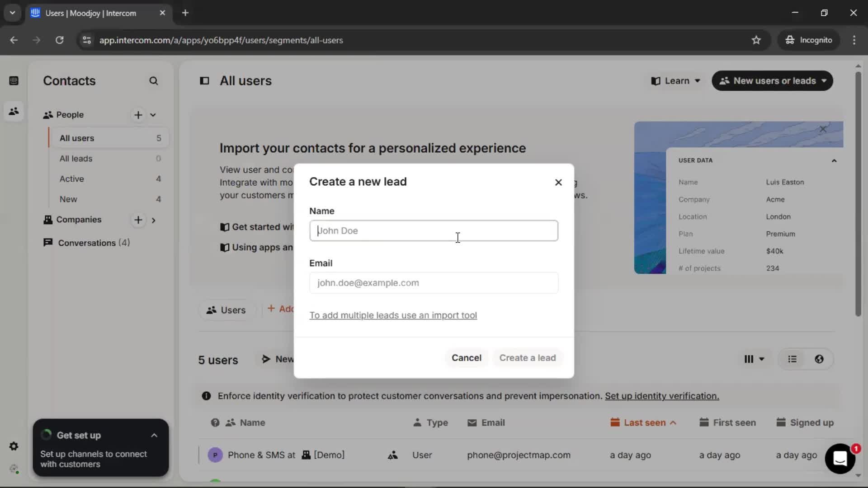Screen dimensions: 868x488
Task: Close the Users | Moodjoy | Intercom tab
Action: pos(162,13)
